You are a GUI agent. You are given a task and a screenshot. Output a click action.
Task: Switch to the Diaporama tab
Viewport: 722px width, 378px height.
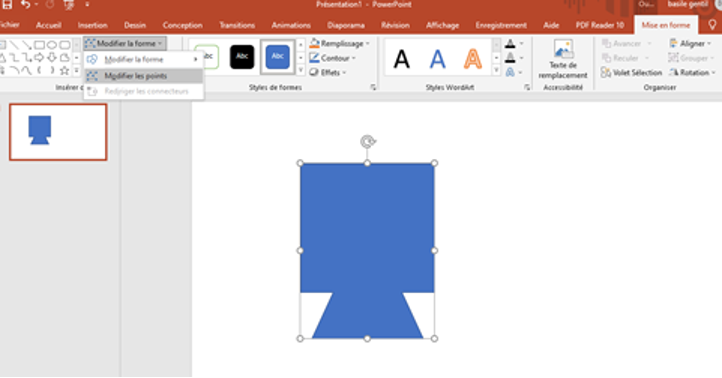point(346,25)
